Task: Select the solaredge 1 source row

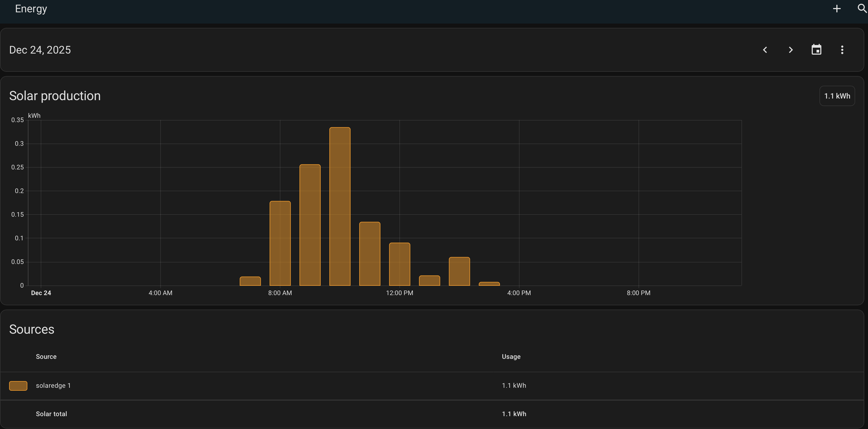Action: click(x=53, y=386)
